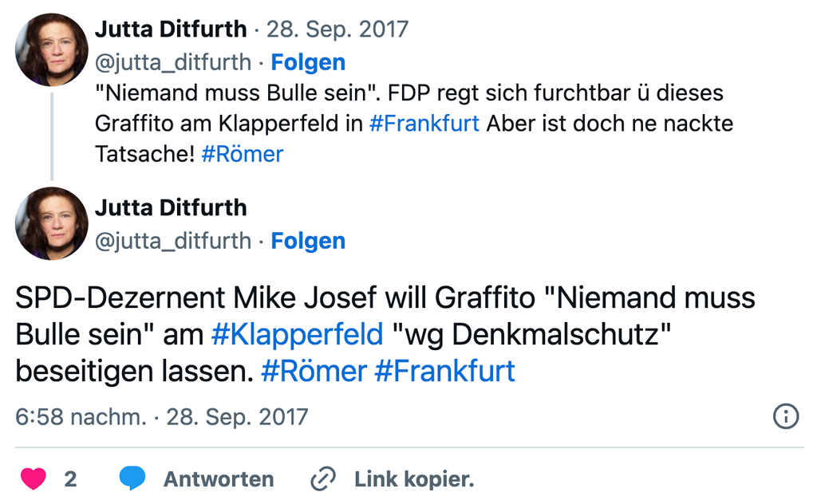Click the 28. Sep. 2017 date in top tweet
This screenshot has width=817, height=504.
337,30
